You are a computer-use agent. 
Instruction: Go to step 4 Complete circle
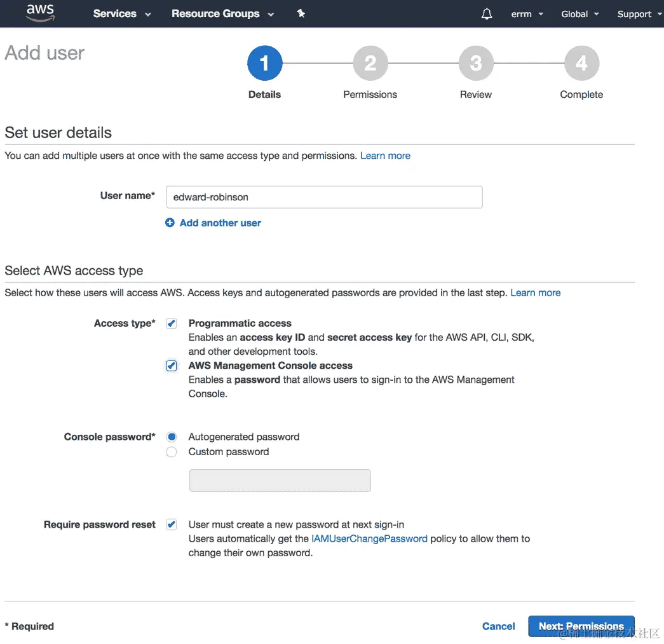(581, 63)
